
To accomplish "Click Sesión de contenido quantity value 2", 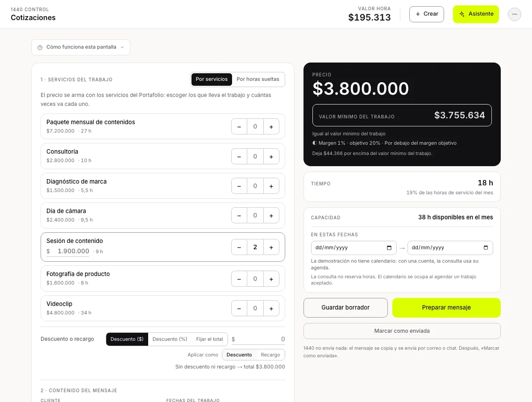I will 255,247.
